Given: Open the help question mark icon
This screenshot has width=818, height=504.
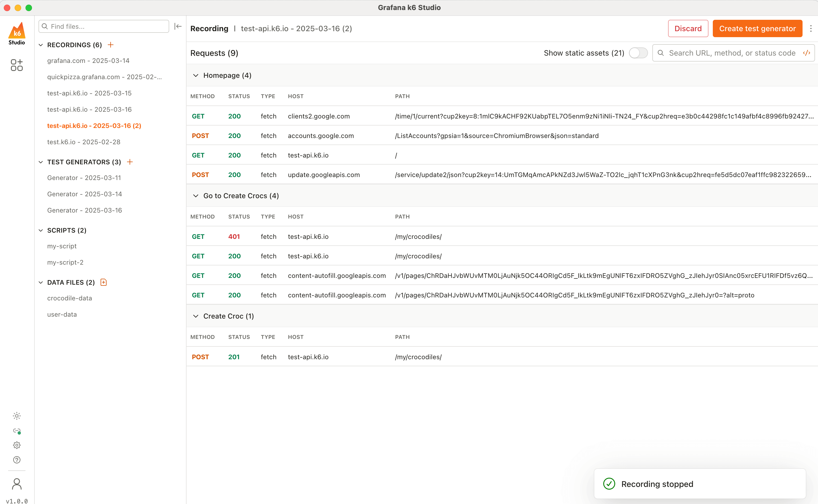Looking at the screenshot, I should click(17, 460).
